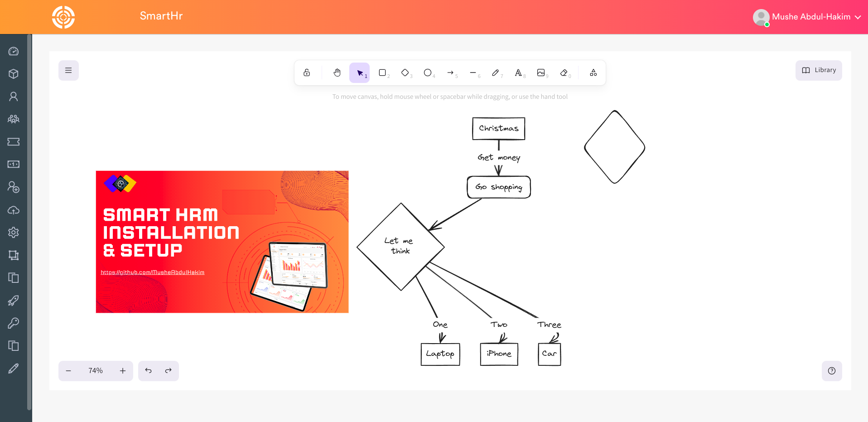This screenshot has width=868, height=422.
Task: Undo the last canvas action
Action: (x=148, y=371)
